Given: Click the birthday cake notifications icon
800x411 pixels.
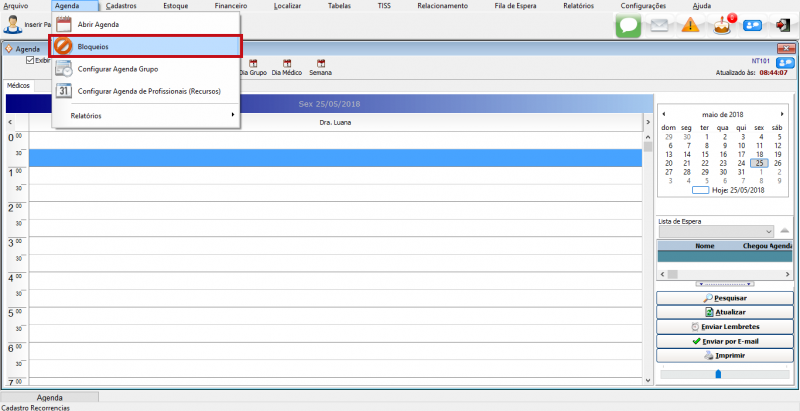Looking at the screenshot, I should 720,25.
